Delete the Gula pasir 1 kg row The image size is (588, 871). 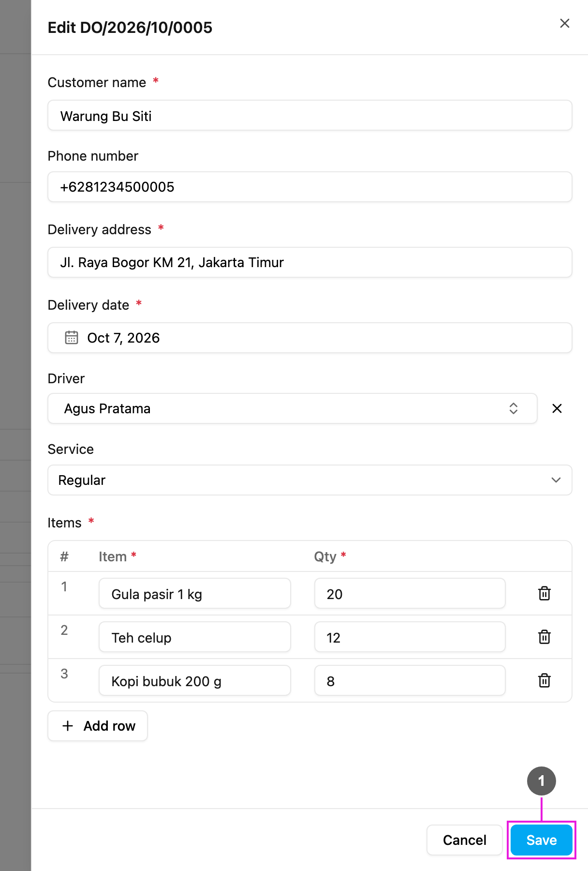click(x=544, y=593)
